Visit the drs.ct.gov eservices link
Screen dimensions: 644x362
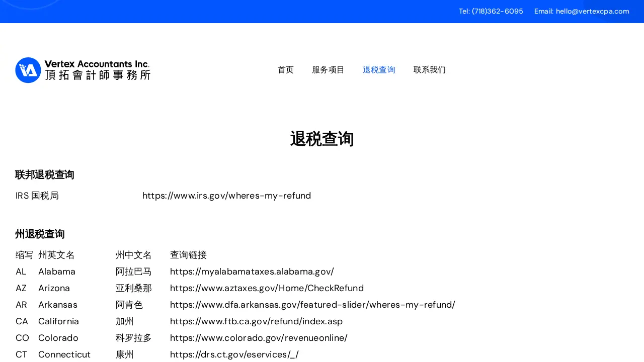pos(234,354)
